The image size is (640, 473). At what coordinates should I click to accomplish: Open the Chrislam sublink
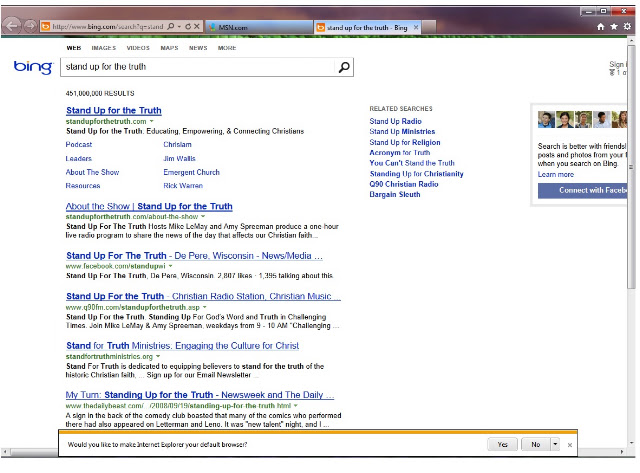pos(178,144)
